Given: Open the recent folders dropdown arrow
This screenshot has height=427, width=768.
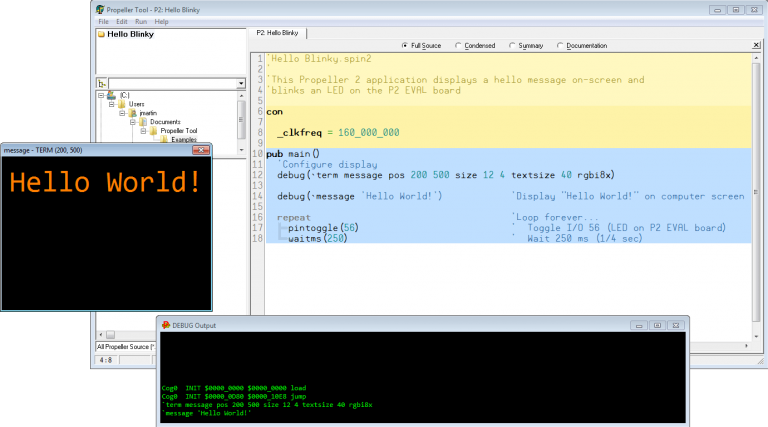Looking at the screenshot, I should [241, 84].
